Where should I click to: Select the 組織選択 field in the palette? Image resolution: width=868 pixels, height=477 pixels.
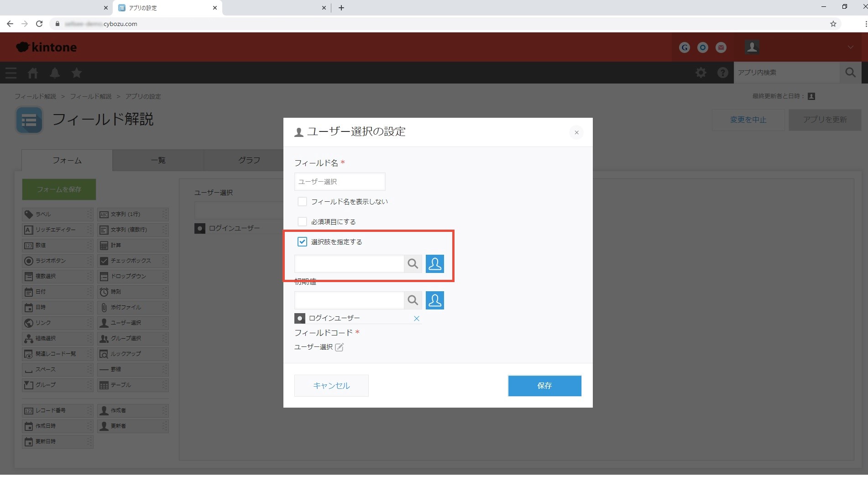(x=58, y=339)
